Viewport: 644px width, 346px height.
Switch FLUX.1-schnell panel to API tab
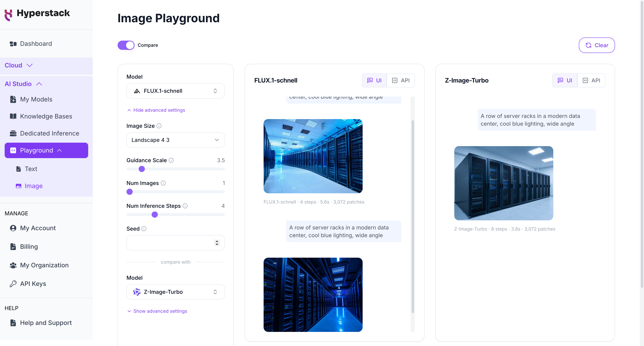401,80
